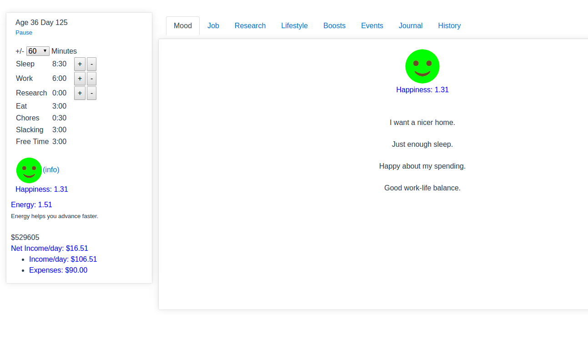Image resolution: width=588 pixels, height=364 pixels.
Task: Increase Sleep time with plus button
Action: [80, 64]
